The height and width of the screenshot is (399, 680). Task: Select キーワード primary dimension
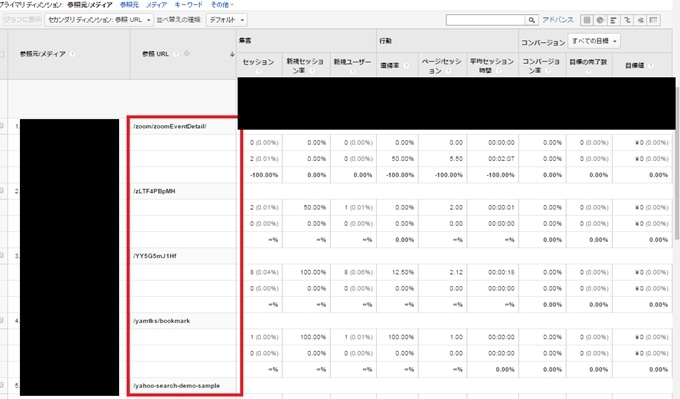click(189, 5)
